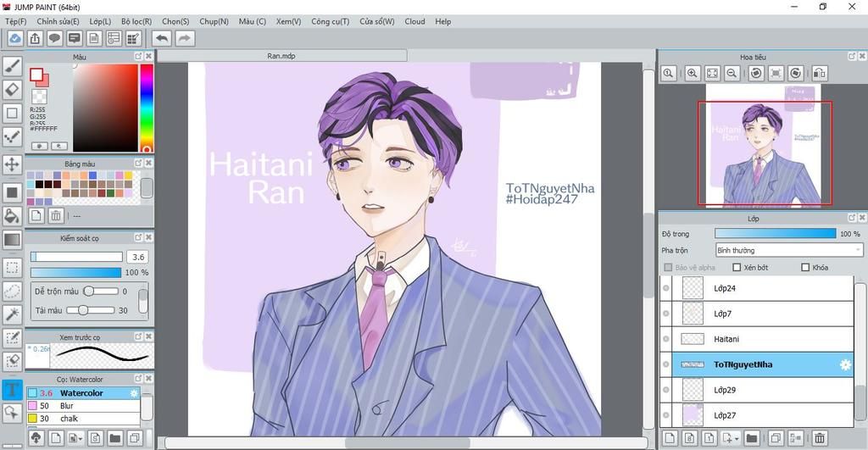Undock the Hoa tiêu navigator panel
The width and height of the screenshot is (868, 450).
[x=851, y=57]
